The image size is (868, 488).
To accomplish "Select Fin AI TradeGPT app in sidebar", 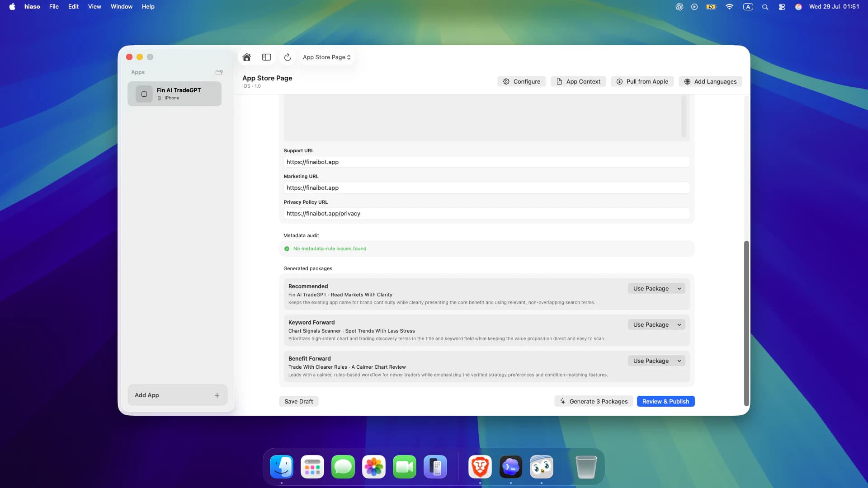I will [175, 94].
